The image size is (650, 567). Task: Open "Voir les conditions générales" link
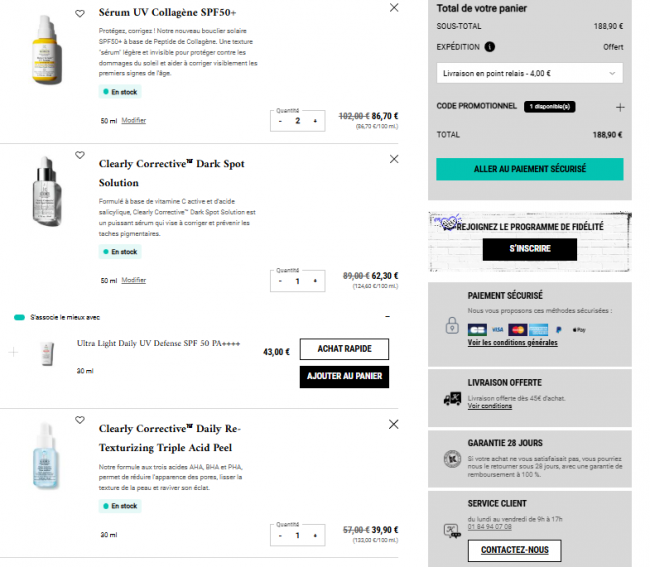512,343
